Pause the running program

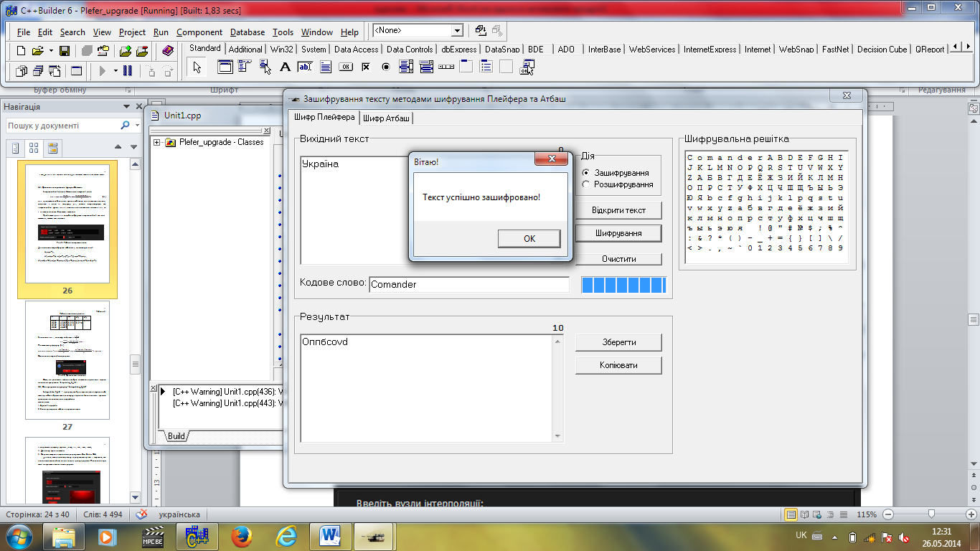coord(128,70)
